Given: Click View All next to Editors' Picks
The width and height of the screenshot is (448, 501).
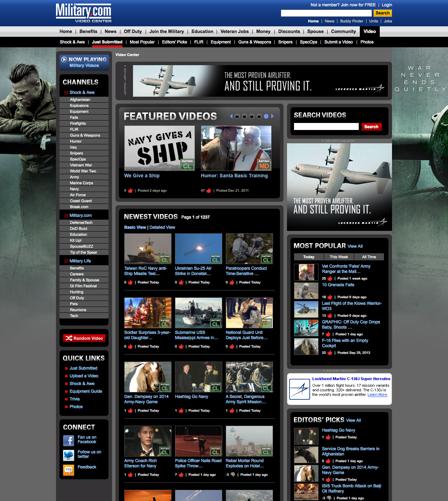Looking at the screenshot, I should click(353, 420).
